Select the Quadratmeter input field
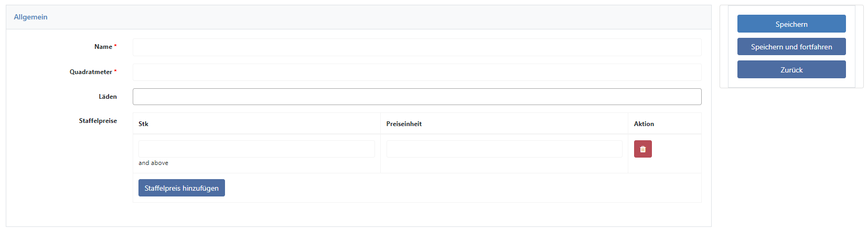 pos(417,72)
